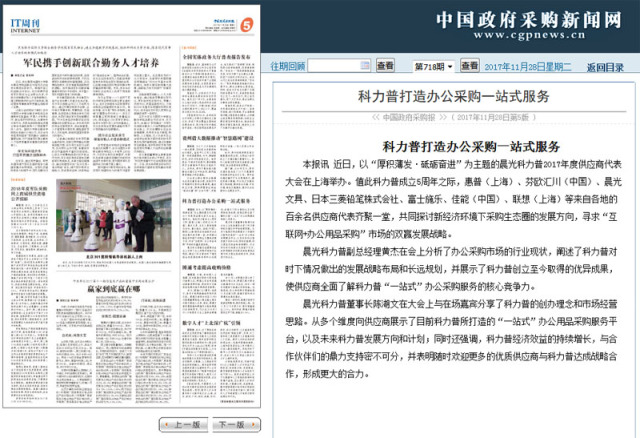This screenshot has width=640, height=438.
Task: Click the 2017年11月28日星期二 date link
Action: click(528, 67)
